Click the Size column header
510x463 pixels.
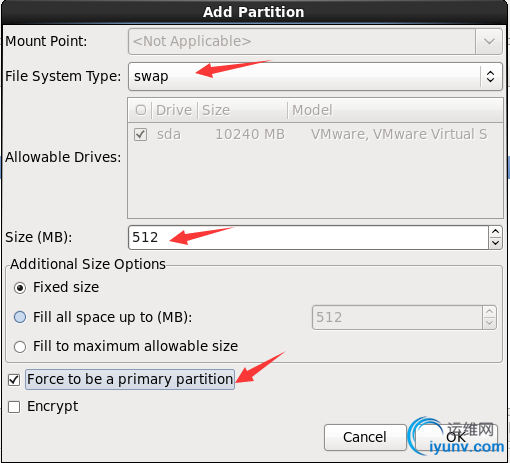point(242,110)
